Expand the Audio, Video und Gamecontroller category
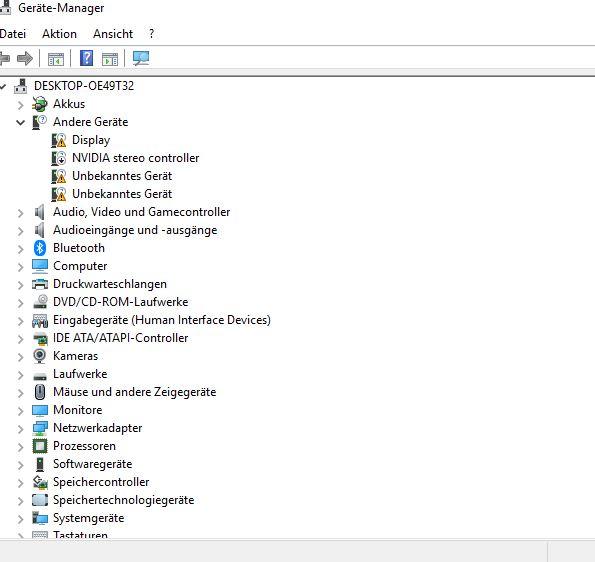Image resolution: width=595 pixels, height=562 pixels. [x=20, y=213]
